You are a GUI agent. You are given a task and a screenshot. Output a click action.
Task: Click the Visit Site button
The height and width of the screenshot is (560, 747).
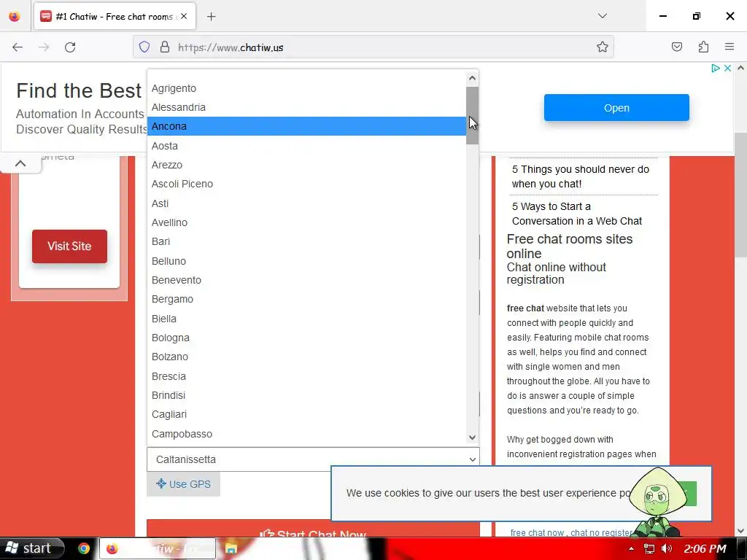pyautogui.click(x=69, y=246)
